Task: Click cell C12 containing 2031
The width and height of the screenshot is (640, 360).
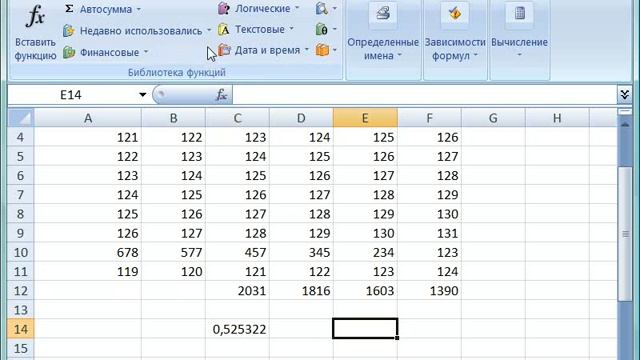Action: (238, 291)
